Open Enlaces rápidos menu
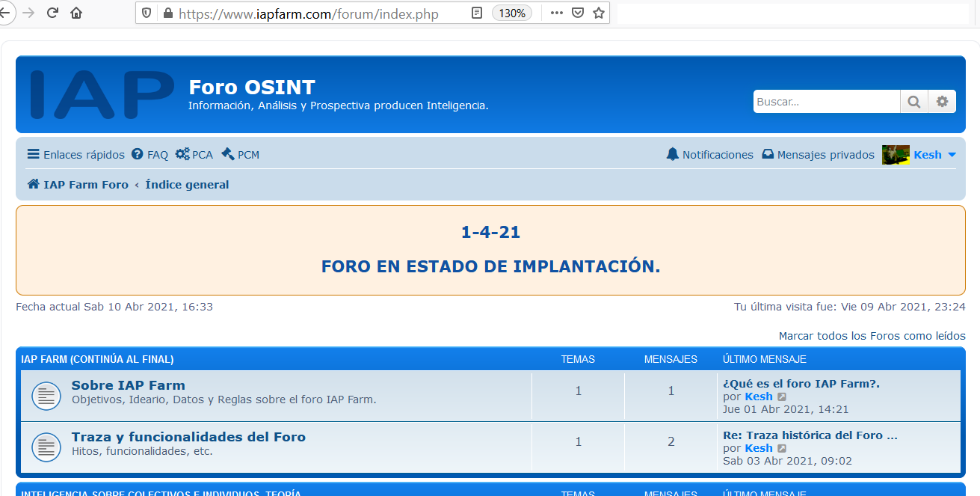Viewport: 980px width, 496px height. pos(75,155)
